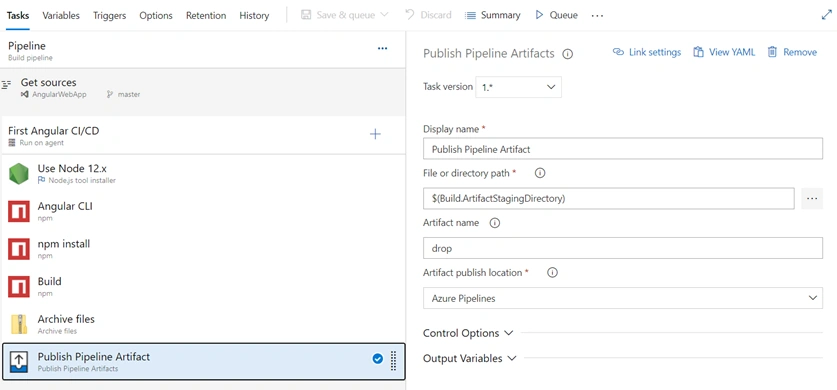Grab the drag handle on Publish Pipeline Artifact

393,361
